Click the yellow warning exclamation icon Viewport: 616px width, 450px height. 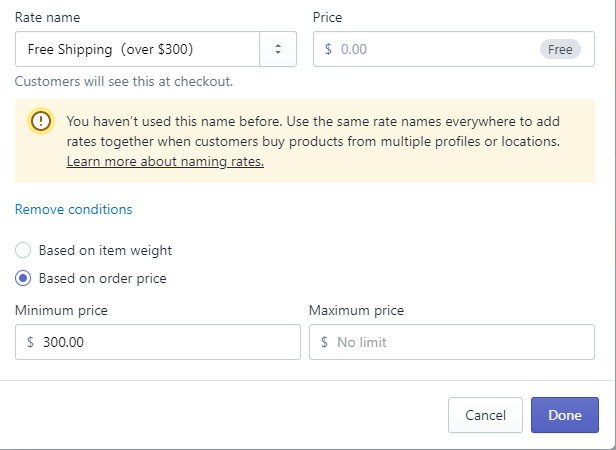click(x=40, y=121)
